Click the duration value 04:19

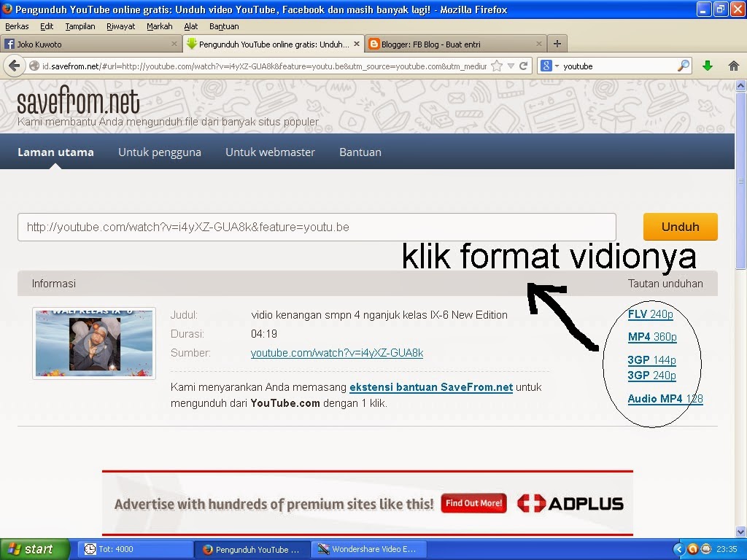pos(264,334)
